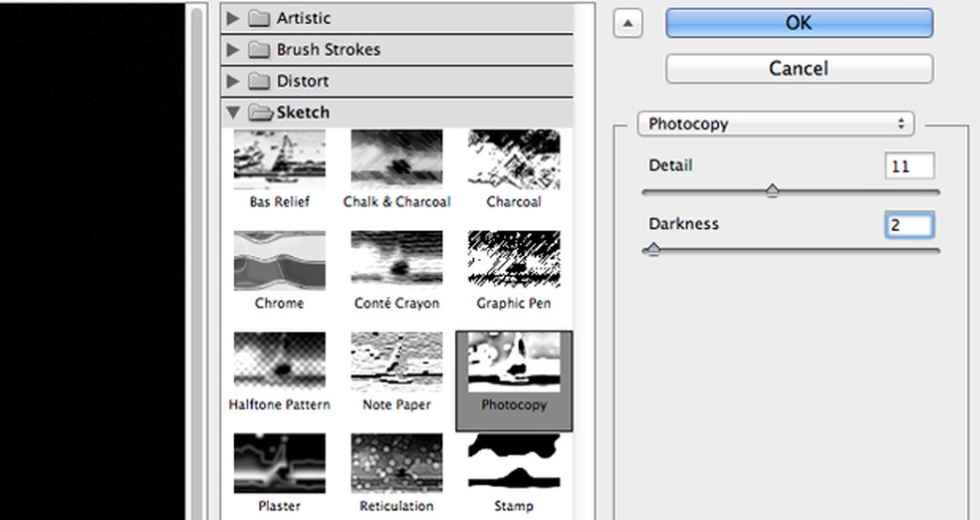Click the Sketch category label

(303, 113)
